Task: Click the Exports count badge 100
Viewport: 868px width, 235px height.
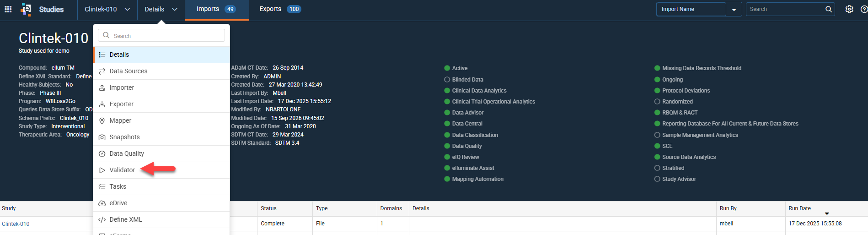Action: [294, 9]
